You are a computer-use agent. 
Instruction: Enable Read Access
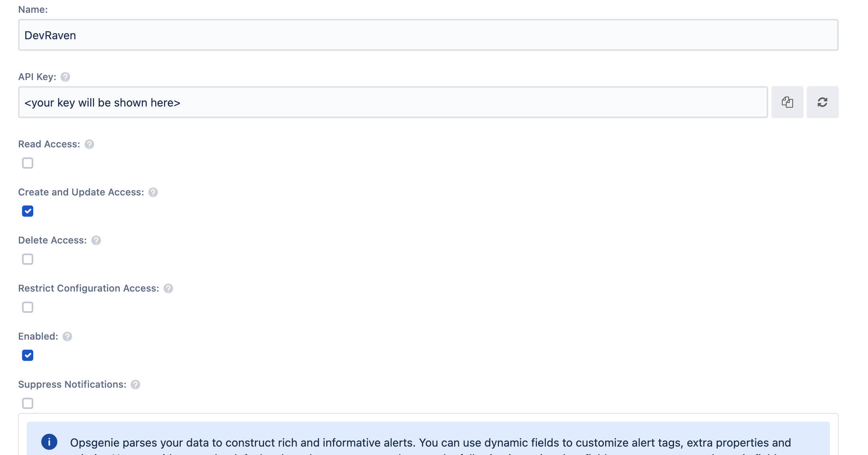(27, 163)
